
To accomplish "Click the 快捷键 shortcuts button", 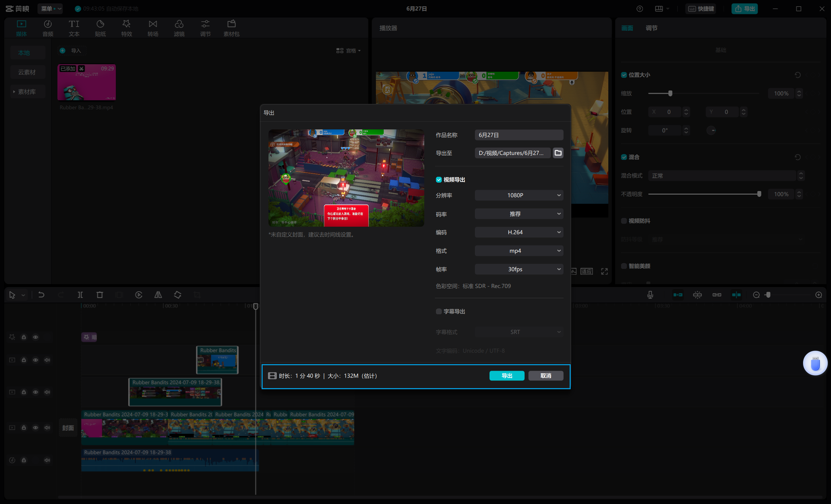I will pos(701,9).
